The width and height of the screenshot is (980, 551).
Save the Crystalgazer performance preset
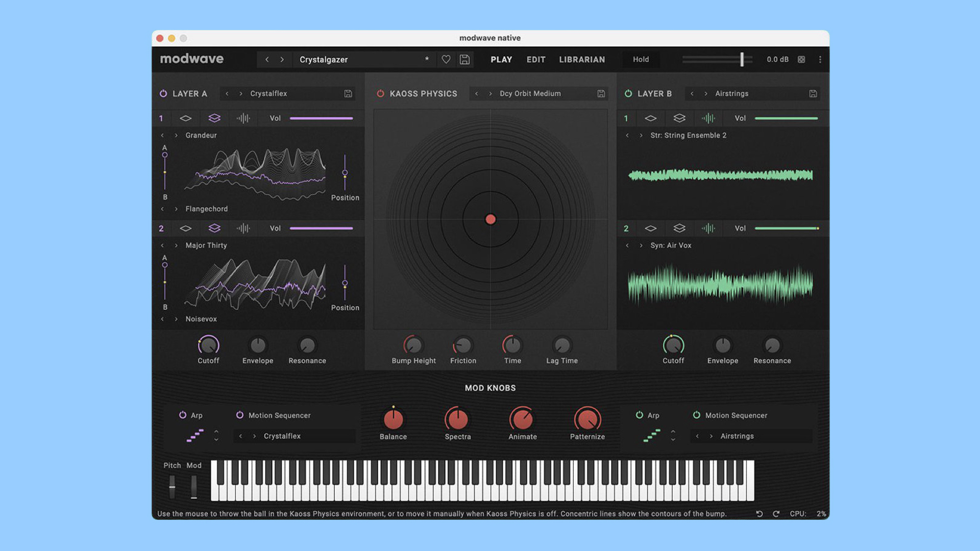click(x=464, y=59)
